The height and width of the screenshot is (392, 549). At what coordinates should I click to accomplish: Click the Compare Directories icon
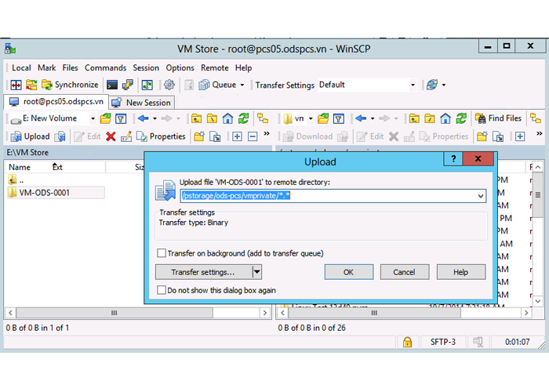(x=16, y=85)
